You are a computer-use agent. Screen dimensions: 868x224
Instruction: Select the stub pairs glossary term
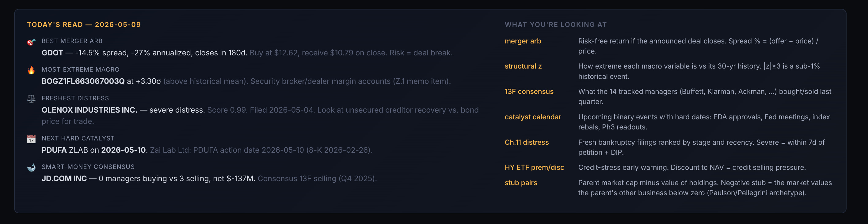521,183
